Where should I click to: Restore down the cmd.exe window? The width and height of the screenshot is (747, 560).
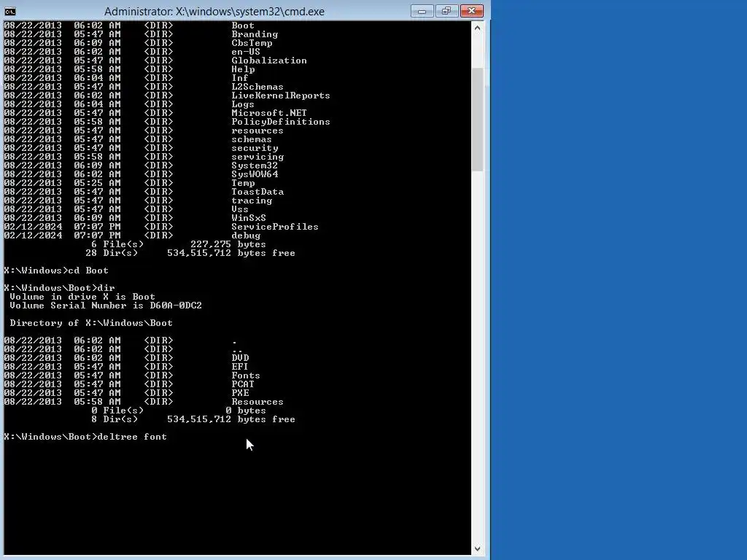tap(446, 11)
